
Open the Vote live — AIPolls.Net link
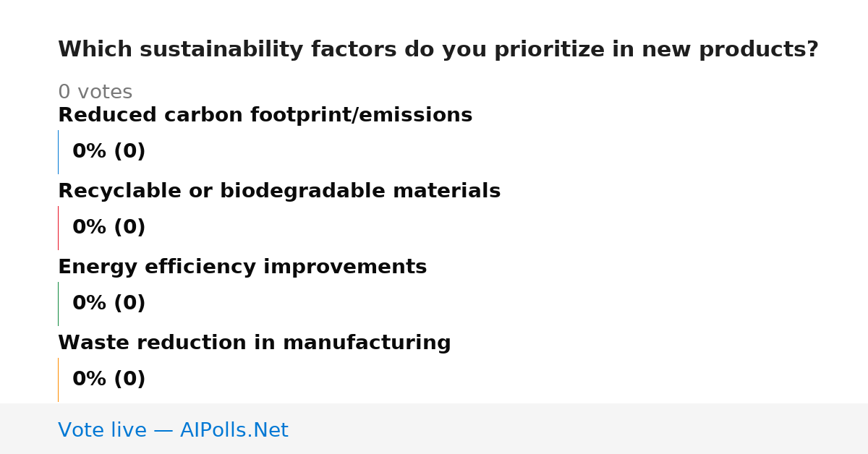(173, 430)
